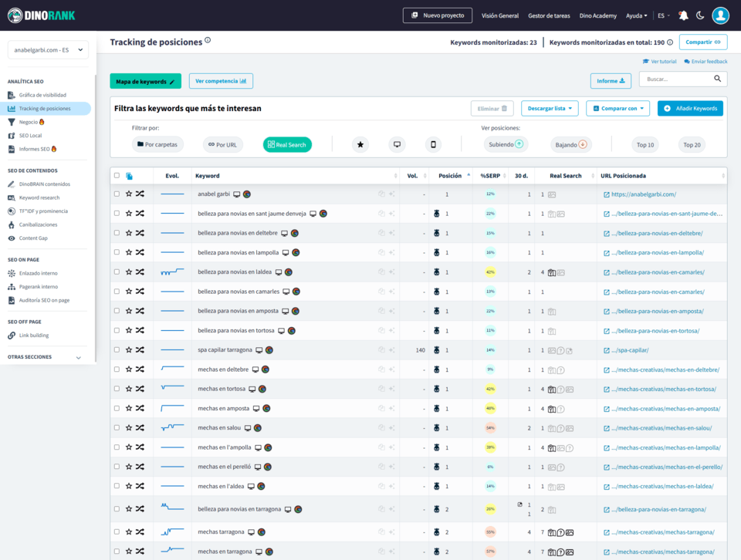Click the notifications bell icon
This screenshot has width=741, height=560.
pos(683,15)
